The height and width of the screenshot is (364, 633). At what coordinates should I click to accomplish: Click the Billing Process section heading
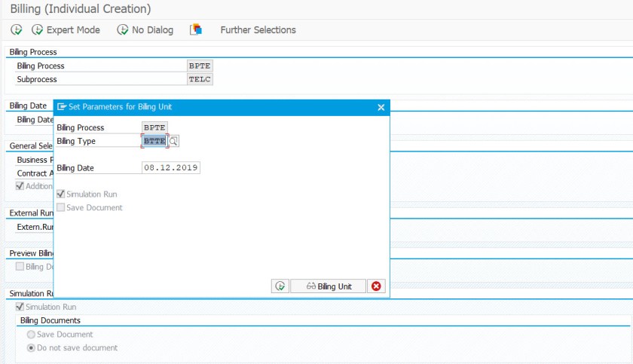click(33, 52)
